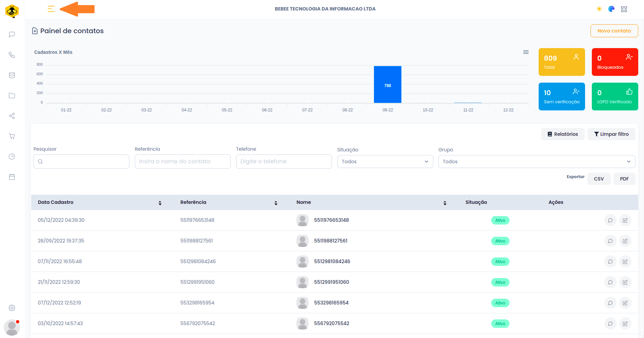
Task: Open the shopping cart sidebar icon
Action: [x=12, y=136]
